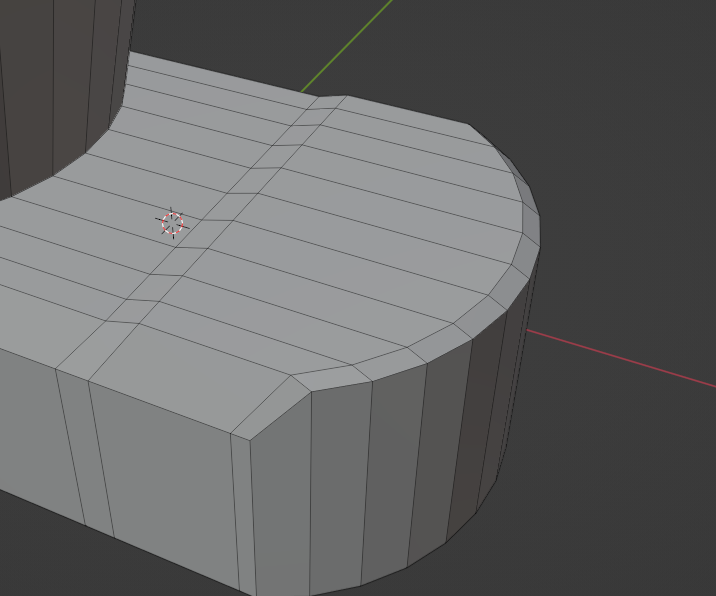Viewport: 716px width, 596px height.
Task: Click the green Y axis line
Action: click(x=349, y=44)
